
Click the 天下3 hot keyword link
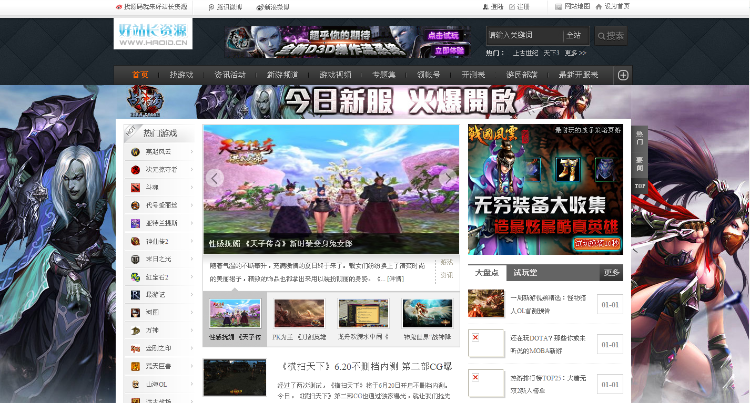click(551, 53)
